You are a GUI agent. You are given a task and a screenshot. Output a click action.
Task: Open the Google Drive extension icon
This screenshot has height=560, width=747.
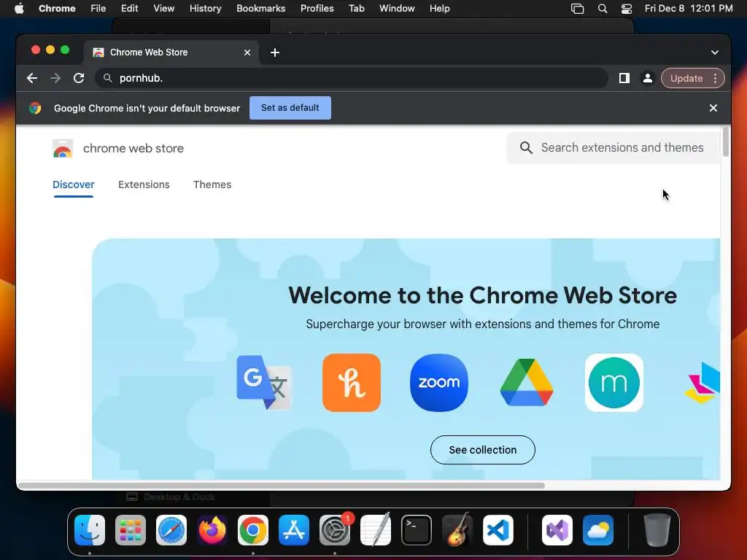click(527, 383)
